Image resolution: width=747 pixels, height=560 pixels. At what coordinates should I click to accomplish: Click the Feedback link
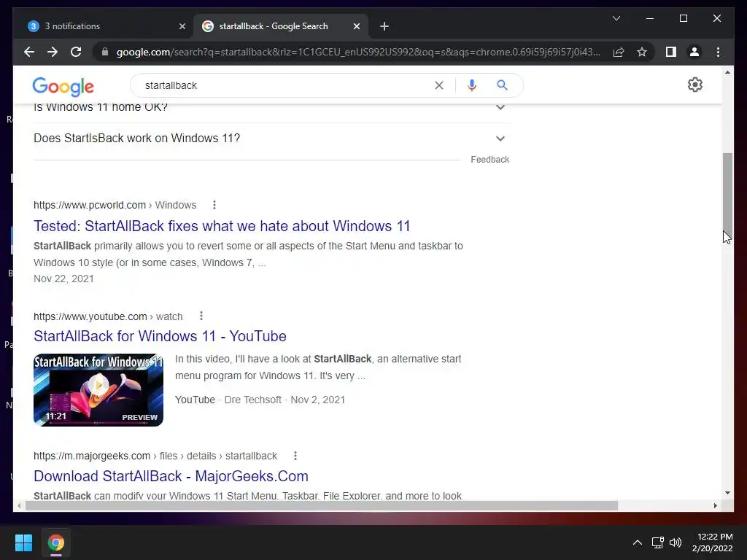pos(489,160)
